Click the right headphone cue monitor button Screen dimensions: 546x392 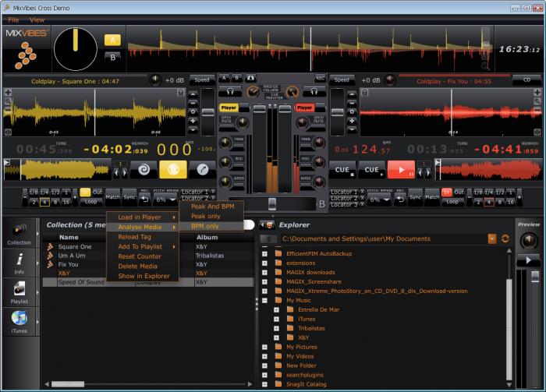[314, 92]
